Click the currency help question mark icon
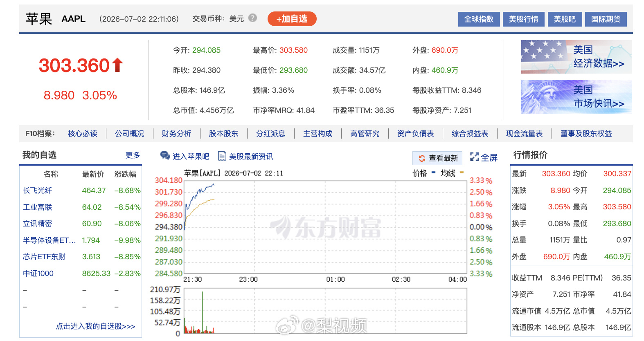This screenshot has width=644, height=341. pos(253,18)
